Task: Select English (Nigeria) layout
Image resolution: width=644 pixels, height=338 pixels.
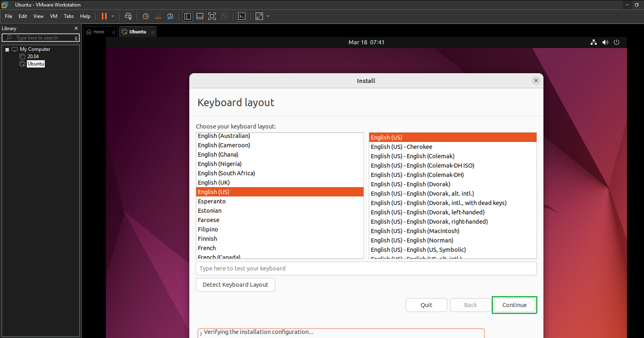Action: [x=280, y=164]
